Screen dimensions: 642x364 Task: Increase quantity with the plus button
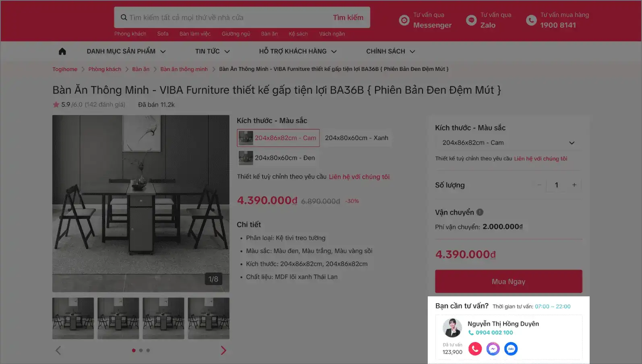pyautogui.click(x=574, y=185)
